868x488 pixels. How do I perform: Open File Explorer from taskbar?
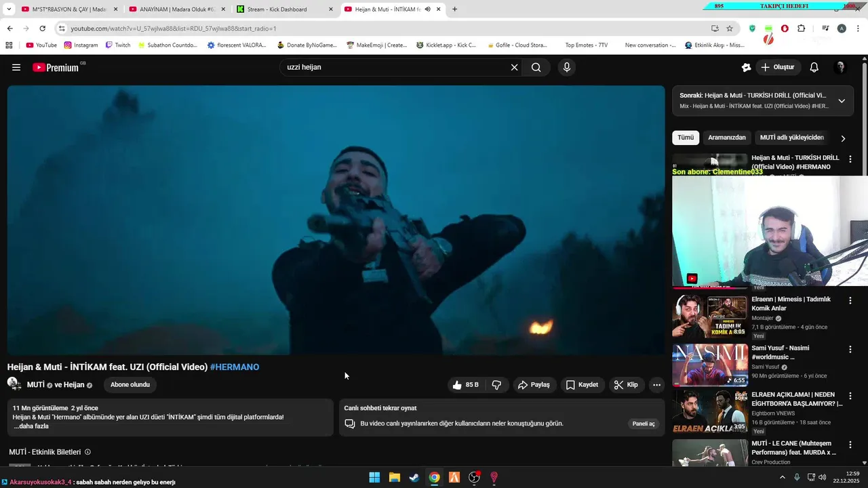[394, 477]
